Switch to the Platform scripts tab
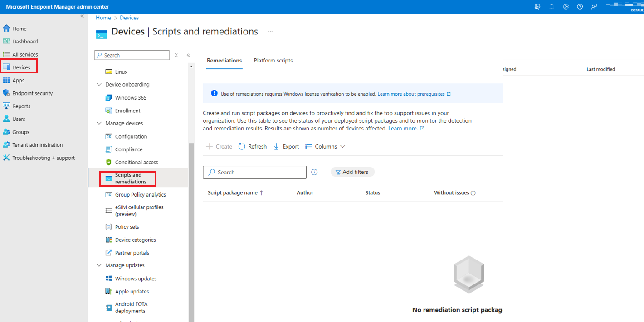 click(x=273, y=61)
